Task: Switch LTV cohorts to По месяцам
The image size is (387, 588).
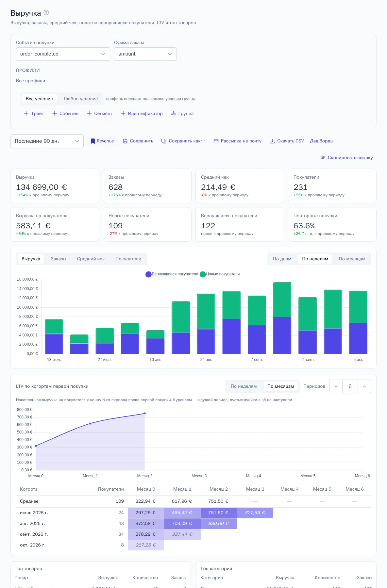Action: (x=281, y=386)
